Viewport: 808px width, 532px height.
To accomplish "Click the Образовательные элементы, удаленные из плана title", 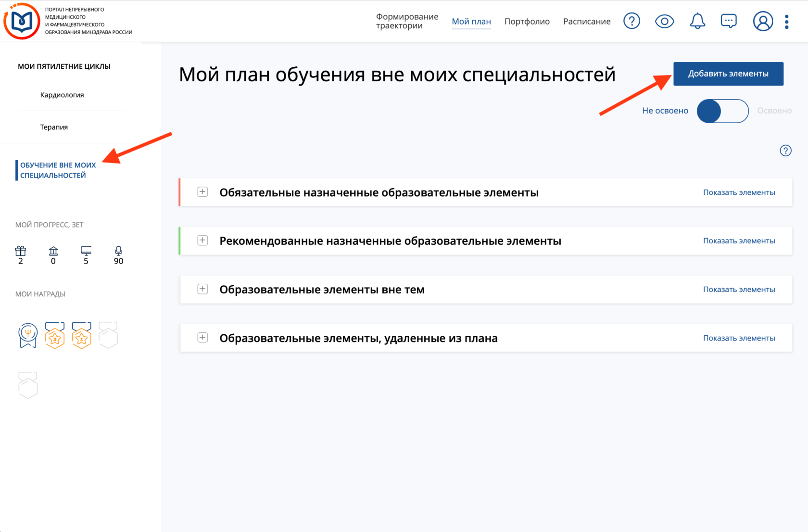I will [x=358, y=338].
